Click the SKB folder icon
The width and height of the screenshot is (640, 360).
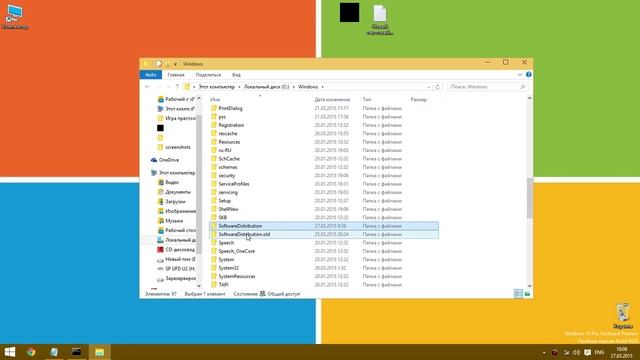(213, 217)
